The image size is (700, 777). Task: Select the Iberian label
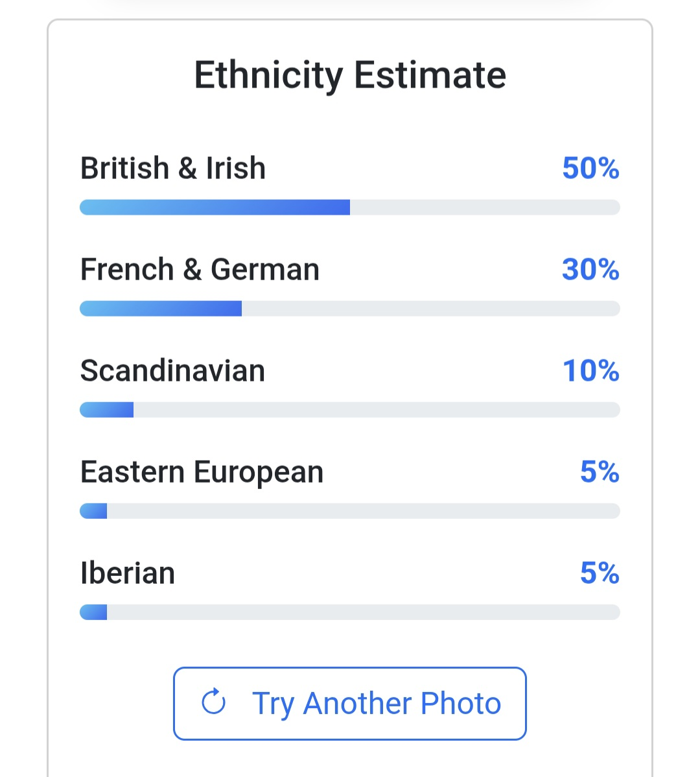(128, 573)
